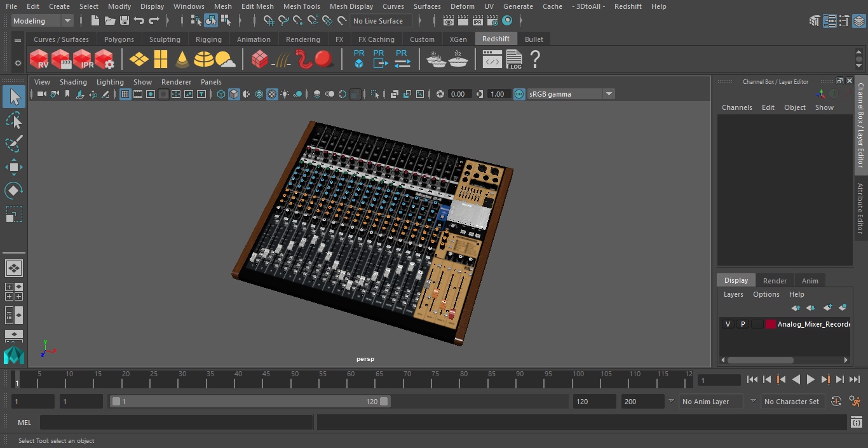Toggle playback P box of Analog_Mixer layer
Screen dimensions: 868x448
742,324
